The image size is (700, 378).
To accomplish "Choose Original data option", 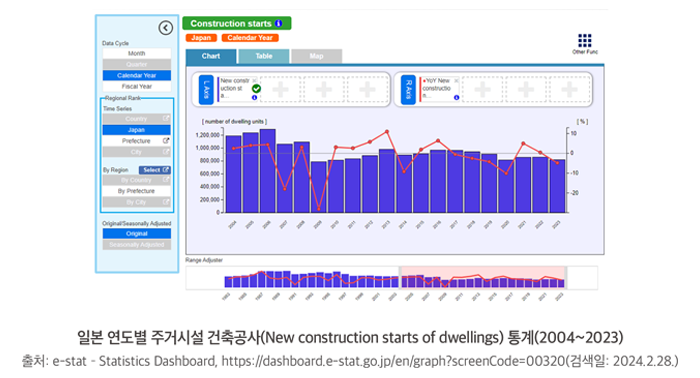I will tap(137, 233).
